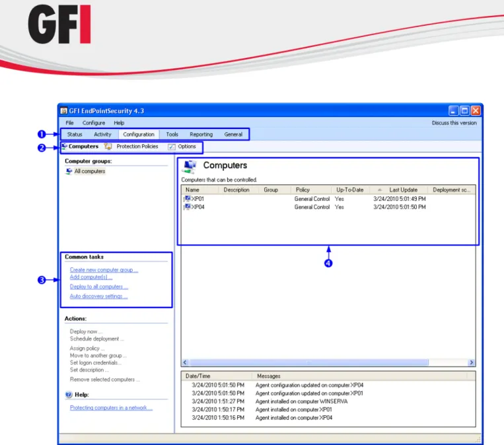Click Deploy to all computers link
The width and height of the screenshot is (504, 445).
pyautogui.click(x=99, y=287)
